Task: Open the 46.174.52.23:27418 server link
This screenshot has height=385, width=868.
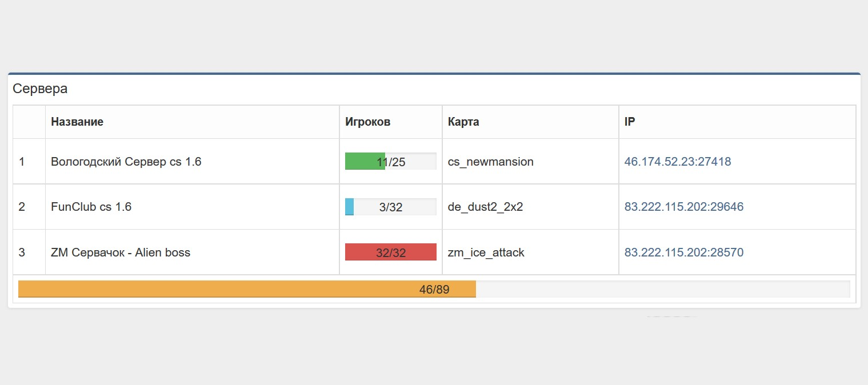Action: coord(677,162)
